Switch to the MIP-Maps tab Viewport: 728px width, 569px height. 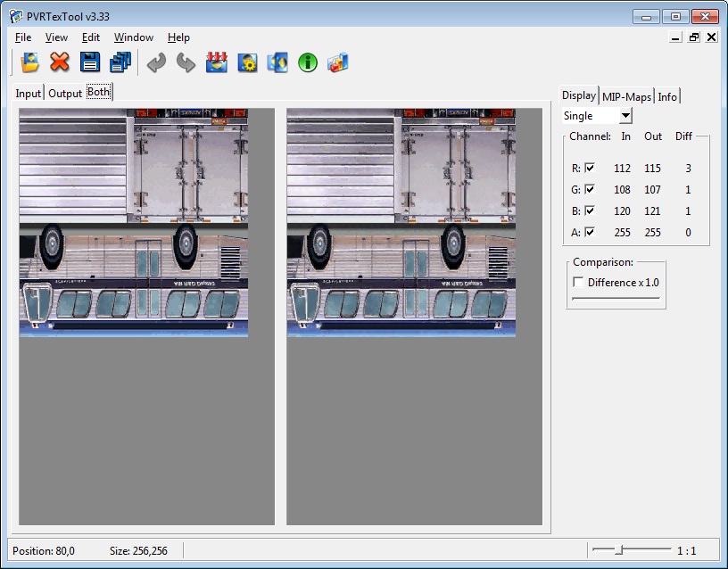(x=626, y=96)
